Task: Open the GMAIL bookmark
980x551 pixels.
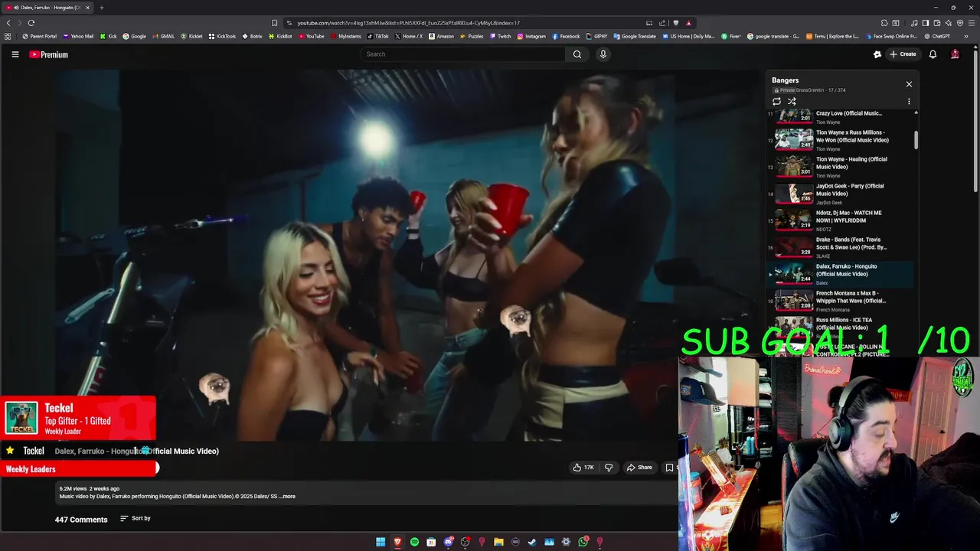Action: 163,36
